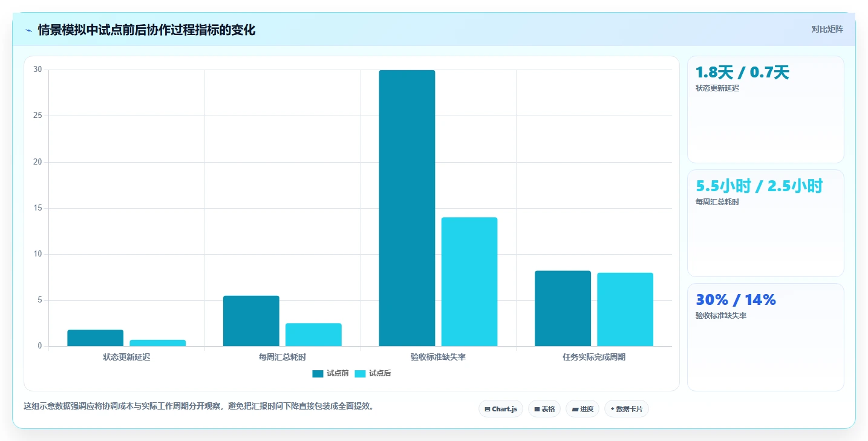Click the 每周汇总耗时 试点后 bar
The width and height of the screenshot is (868, 441).
click(313, 335)
